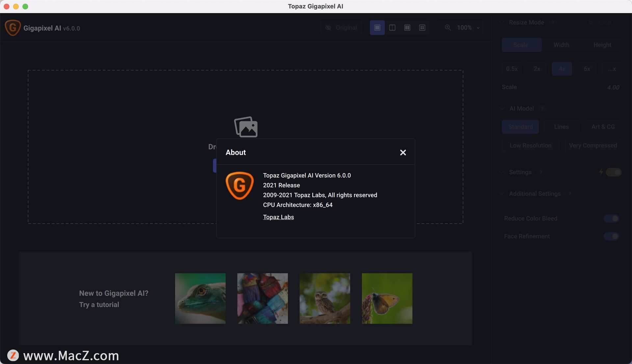Viewport: 632px width, 364px height.
Task: Toggle Face Refinement switch
Action: click(611, 236)
